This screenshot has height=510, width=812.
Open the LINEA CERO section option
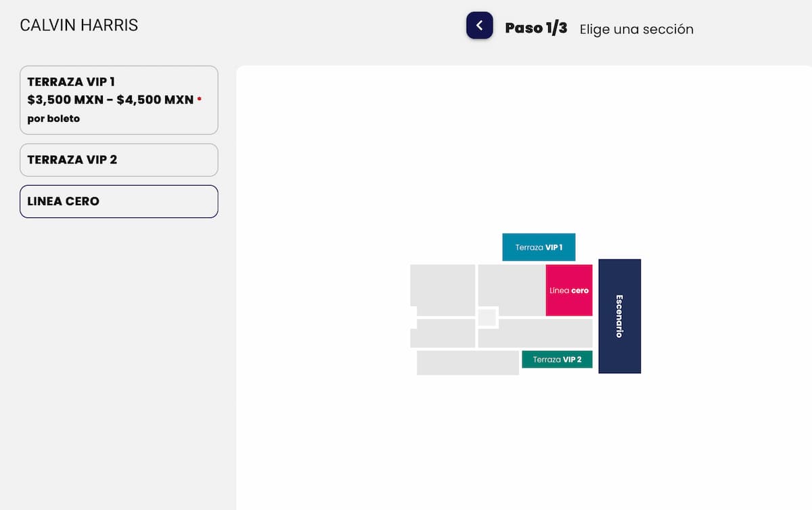[x=119, y=201]
